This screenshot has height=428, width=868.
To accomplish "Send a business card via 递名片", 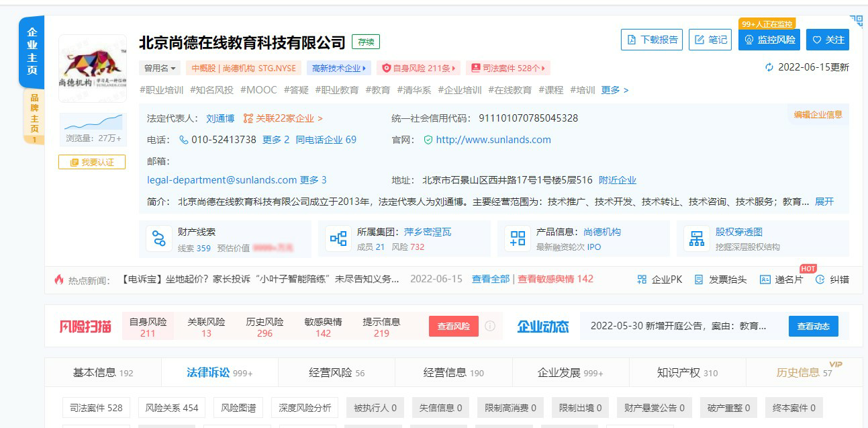I will tap(781, 279).
